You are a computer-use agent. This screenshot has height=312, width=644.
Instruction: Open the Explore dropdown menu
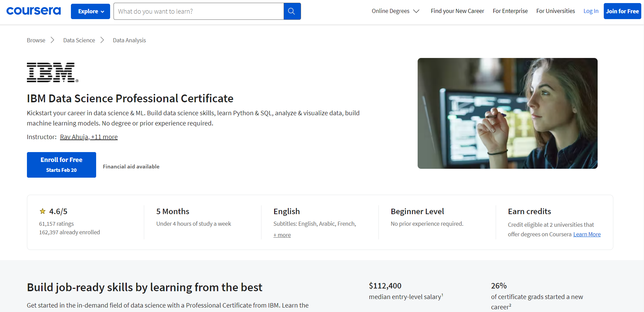(90, 11)
